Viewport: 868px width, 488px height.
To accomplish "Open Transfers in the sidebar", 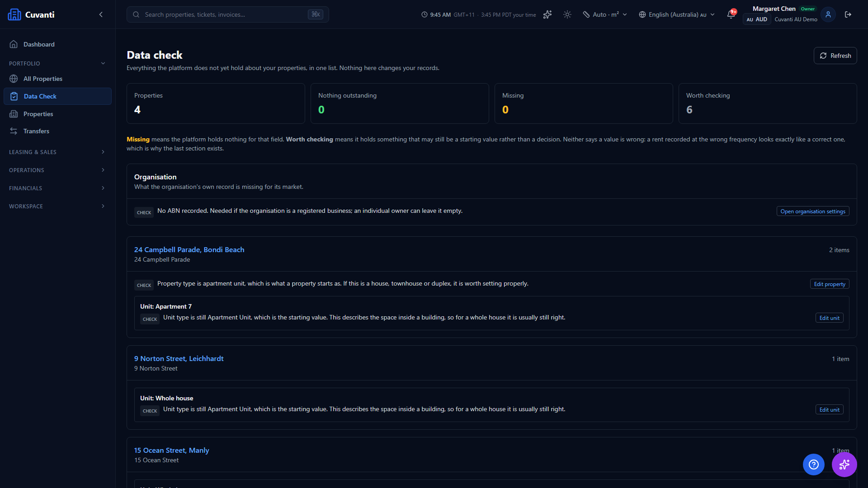I will (57, 131).
